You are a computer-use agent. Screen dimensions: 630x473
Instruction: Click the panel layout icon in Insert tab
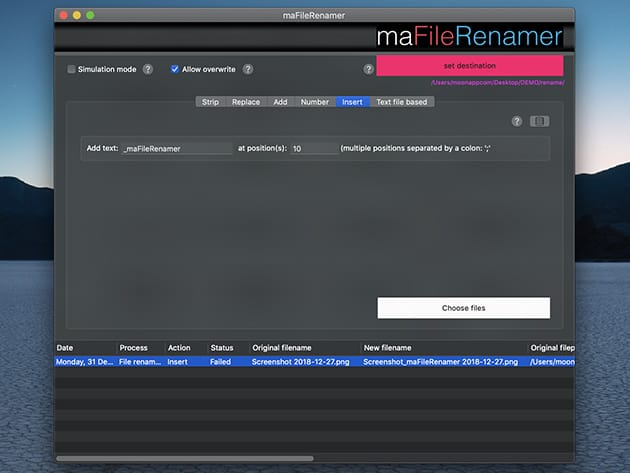tap(540, 121)
